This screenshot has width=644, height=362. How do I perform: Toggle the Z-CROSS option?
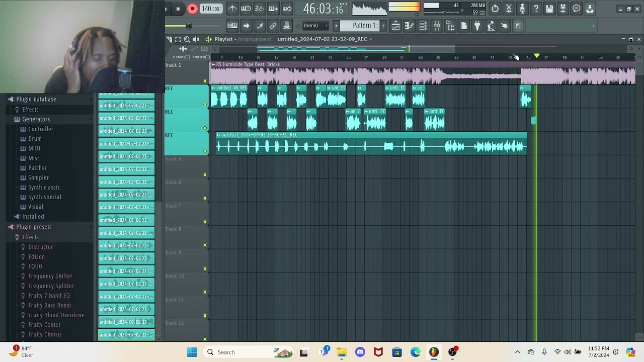click(x=188, y=57)
